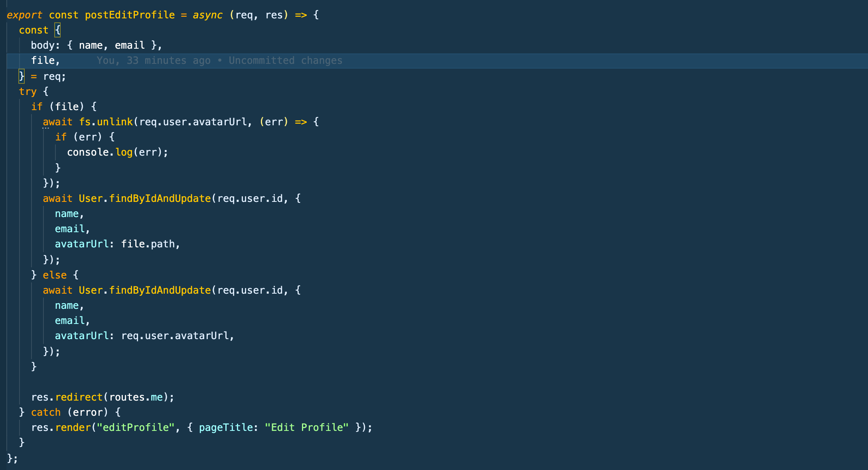Click the highlighted closing brace before req

click(x=22, y=76)
